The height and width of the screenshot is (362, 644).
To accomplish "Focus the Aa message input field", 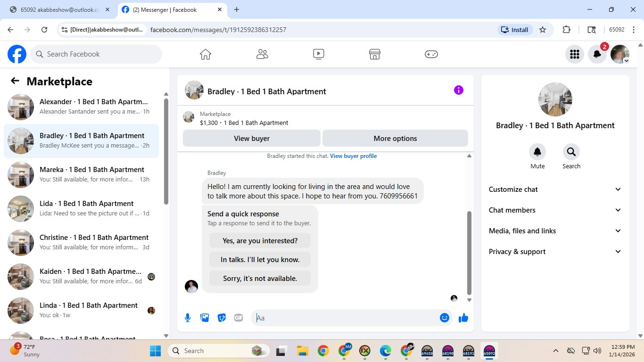I will point(346,318).
